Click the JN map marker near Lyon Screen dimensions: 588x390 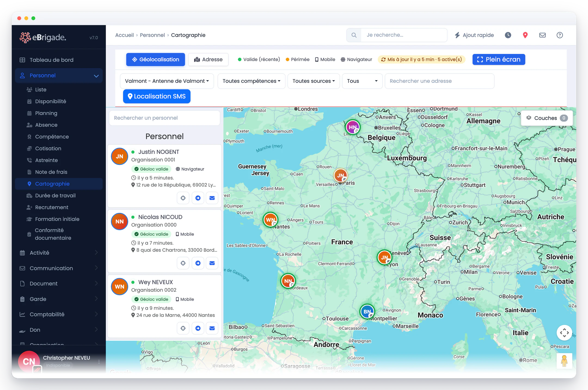[384, 257]
